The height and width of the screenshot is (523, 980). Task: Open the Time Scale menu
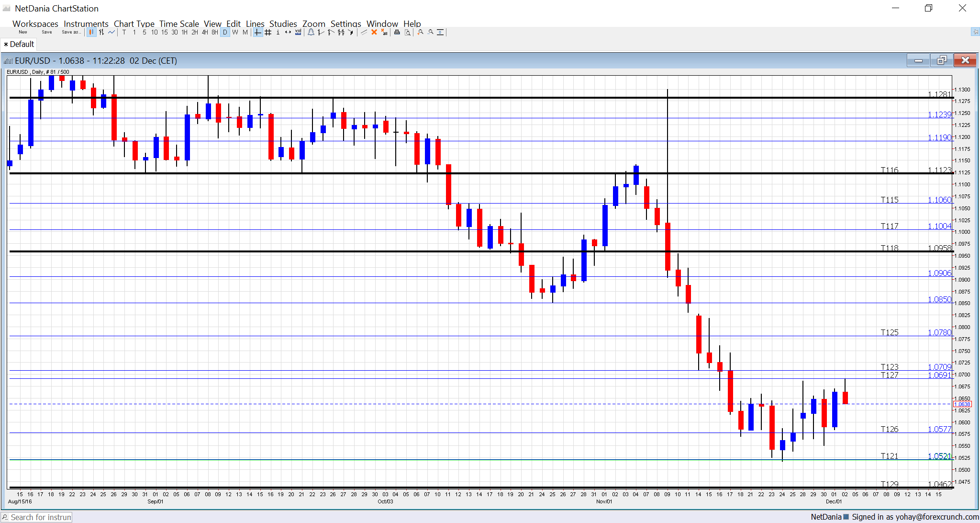click(x=179, y=23)
